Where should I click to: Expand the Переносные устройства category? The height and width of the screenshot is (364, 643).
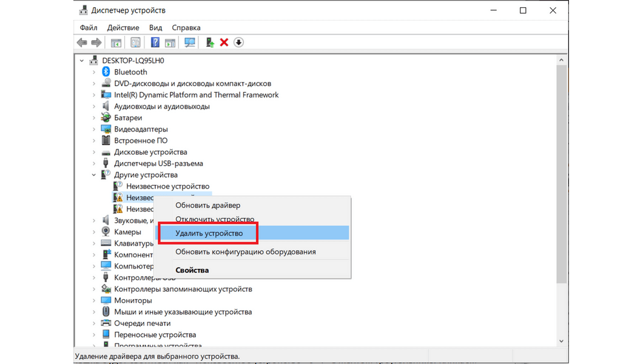pos(93,335)
